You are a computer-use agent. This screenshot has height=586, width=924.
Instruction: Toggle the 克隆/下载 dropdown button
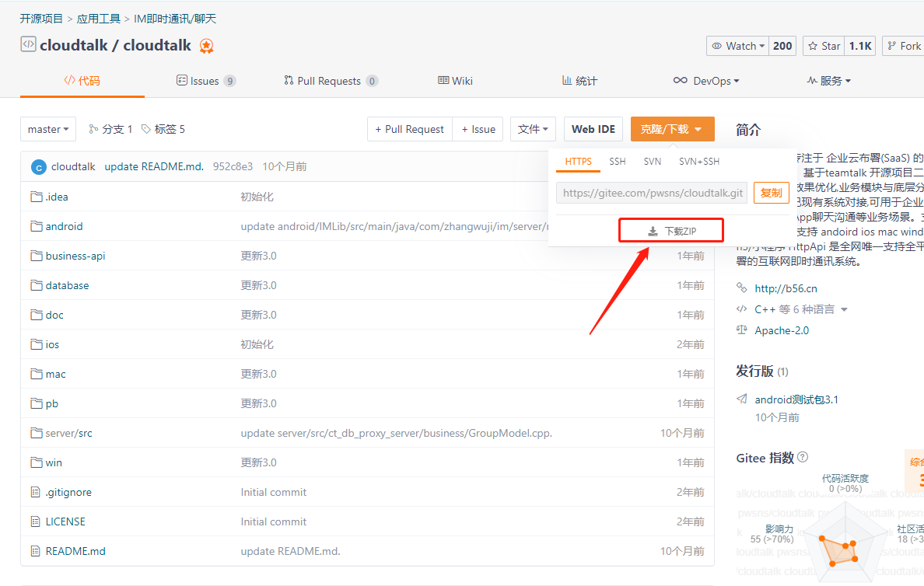pos(672,129)
